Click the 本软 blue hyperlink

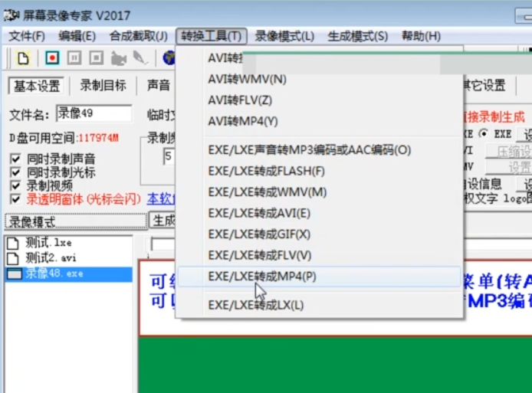[161, 199]
